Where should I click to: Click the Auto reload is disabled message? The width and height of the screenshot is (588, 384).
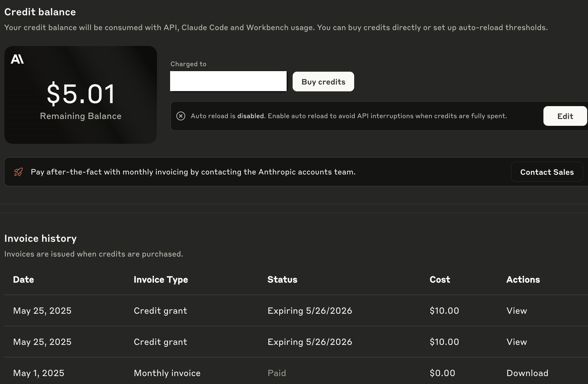pyautogui.click(x=349, y=116)
